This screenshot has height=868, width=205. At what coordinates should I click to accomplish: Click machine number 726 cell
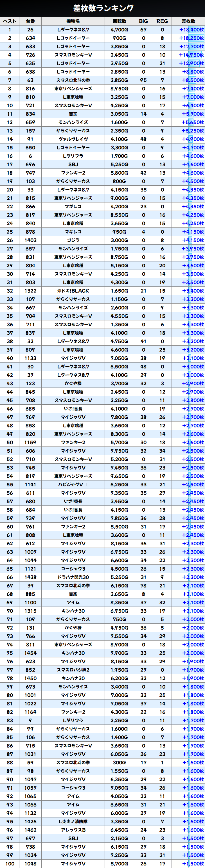(x=30, y=55)
